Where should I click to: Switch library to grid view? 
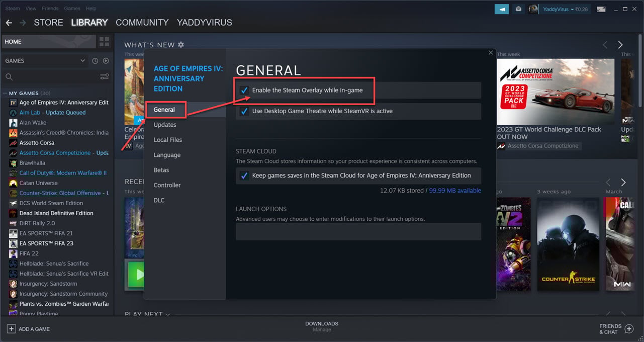(104, 41)
